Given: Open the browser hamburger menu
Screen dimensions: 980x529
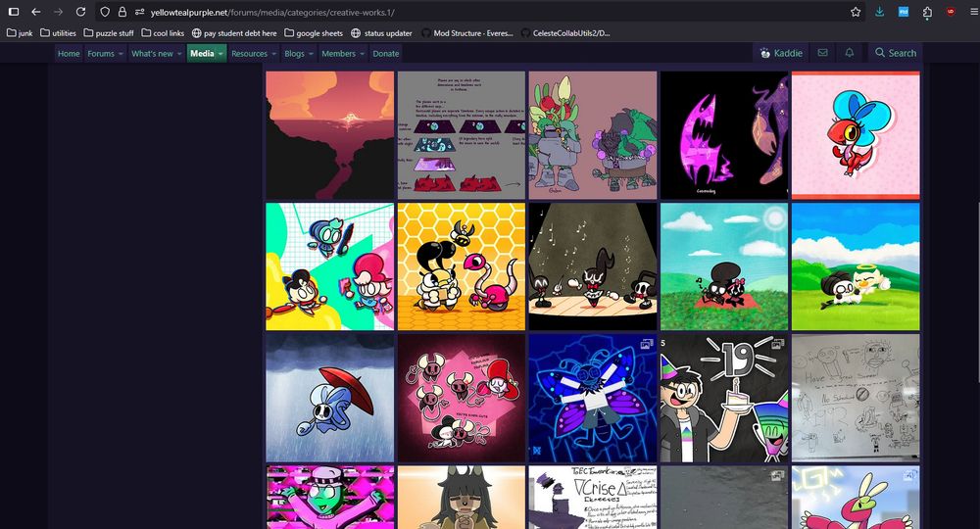Looking at the screenshot, I should pyautogui.click(x=974, y=12).
